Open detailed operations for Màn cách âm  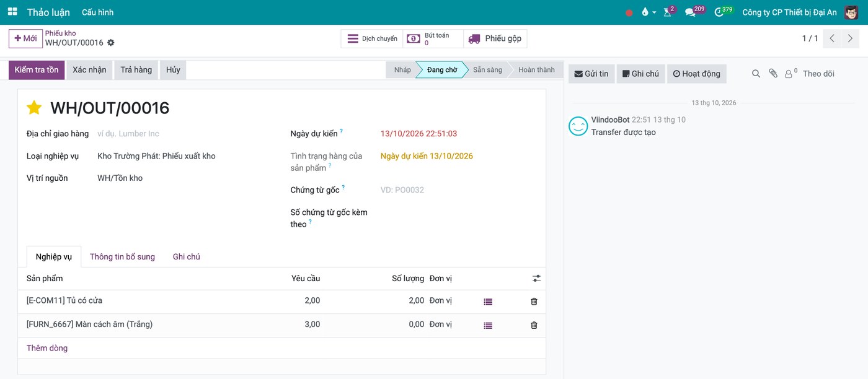coord(488,325)
